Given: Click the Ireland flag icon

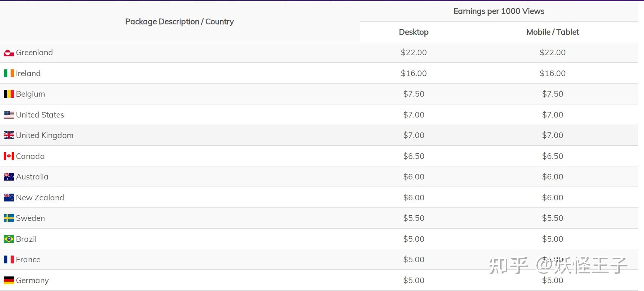Looking at the screenshot, I should coord(9,73).
